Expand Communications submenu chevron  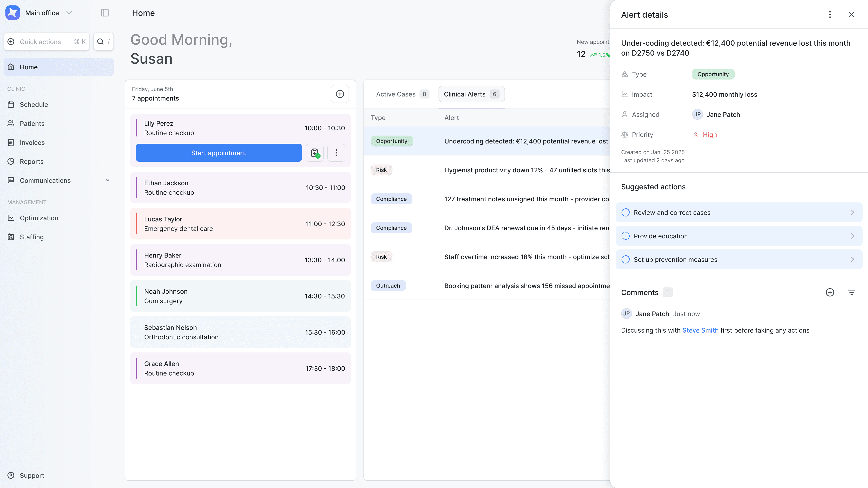point(108,181)
